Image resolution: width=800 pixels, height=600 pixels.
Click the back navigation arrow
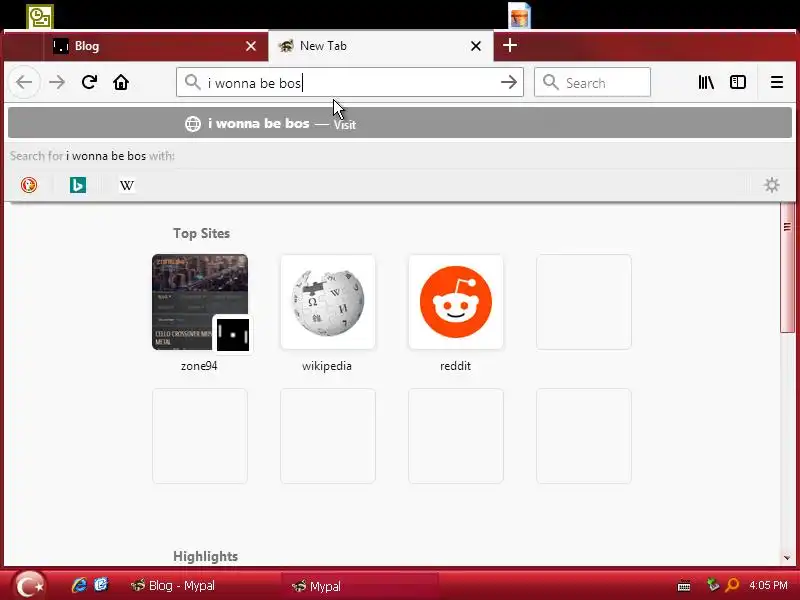tap(24, 82)
